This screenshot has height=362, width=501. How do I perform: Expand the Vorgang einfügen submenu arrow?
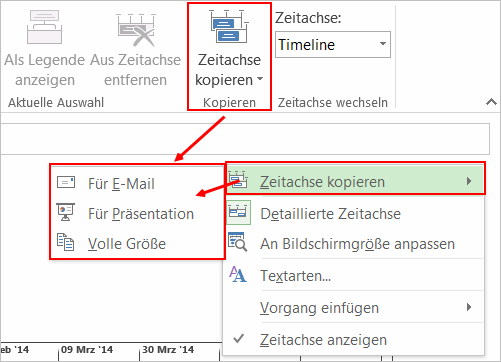pyautogui.click(x=469, y=307)
